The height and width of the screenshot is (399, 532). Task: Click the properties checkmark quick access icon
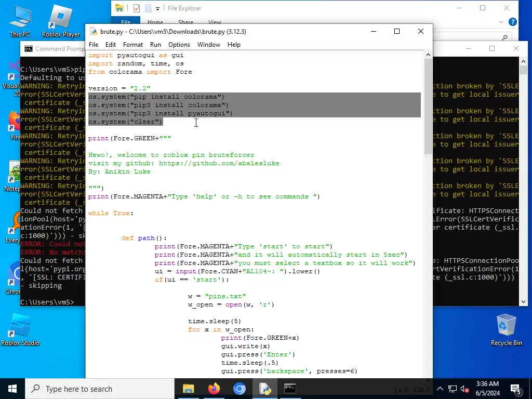pos(137,8)
